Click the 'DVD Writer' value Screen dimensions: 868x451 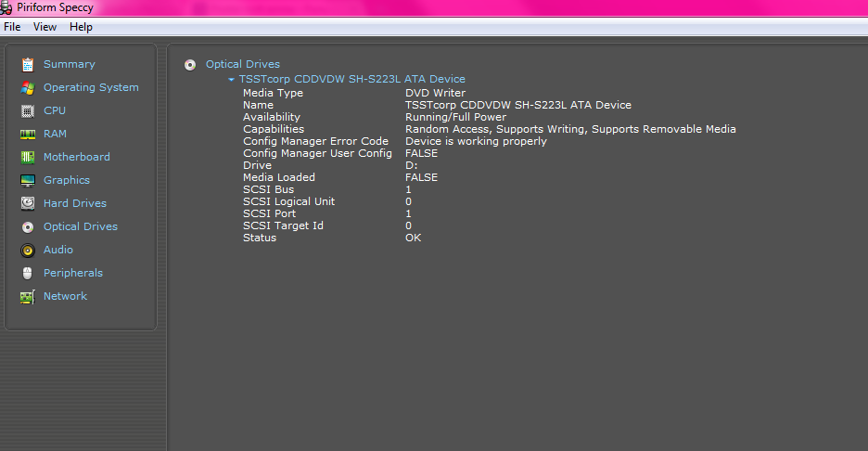(x=435, y=93)
